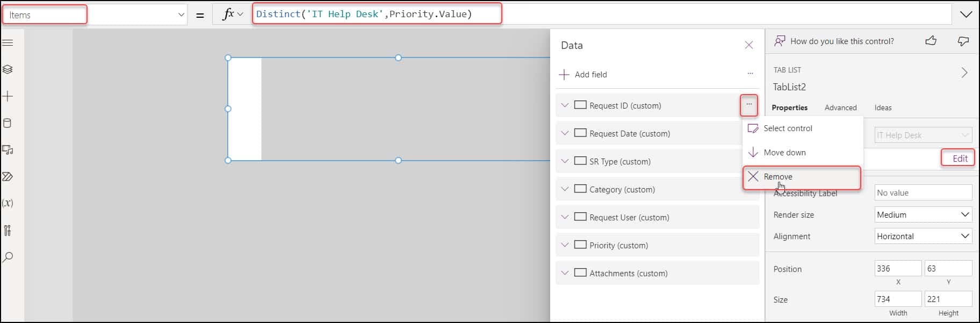
Task: Open the Variables (x) icon in sidebar
Action: [x=8, y=203]
